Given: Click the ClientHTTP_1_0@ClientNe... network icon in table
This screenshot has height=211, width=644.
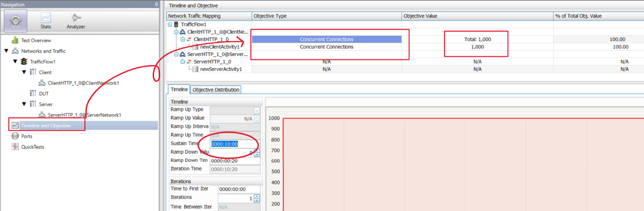Looking at the screenshot, I should (182, 32).
